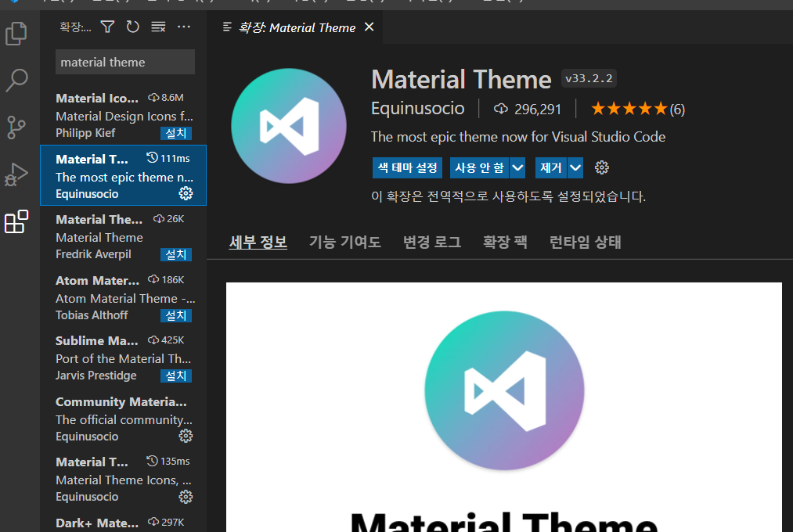
Task: Open the Explorer view in activity bar
Action: (16, 34)
